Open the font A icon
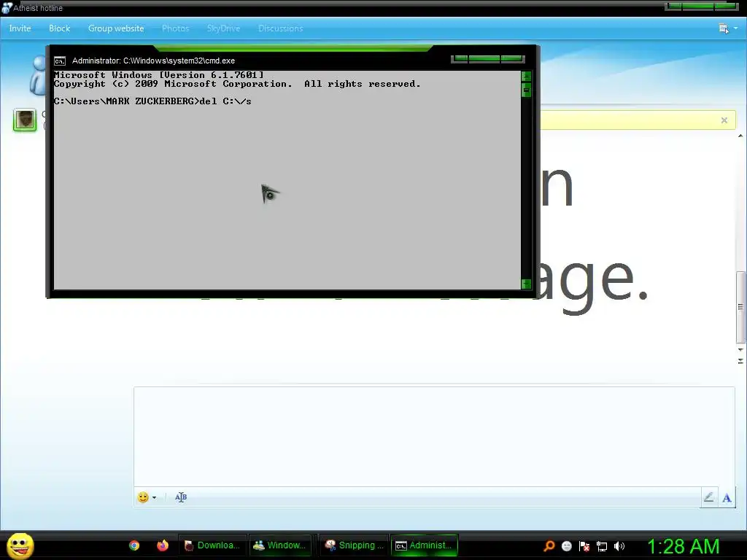This screenshot has height=560, width=747. 727,498
